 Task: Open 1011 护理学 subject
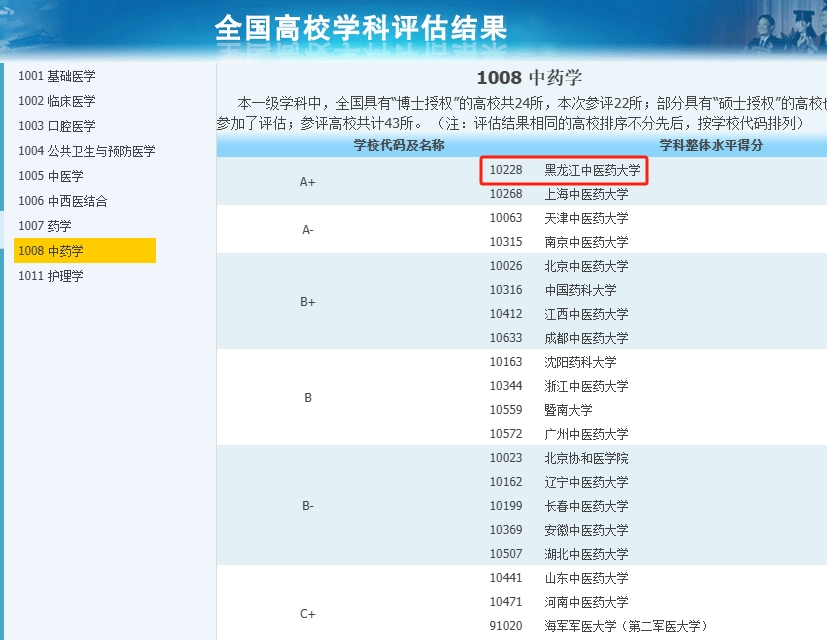[51, 276]
